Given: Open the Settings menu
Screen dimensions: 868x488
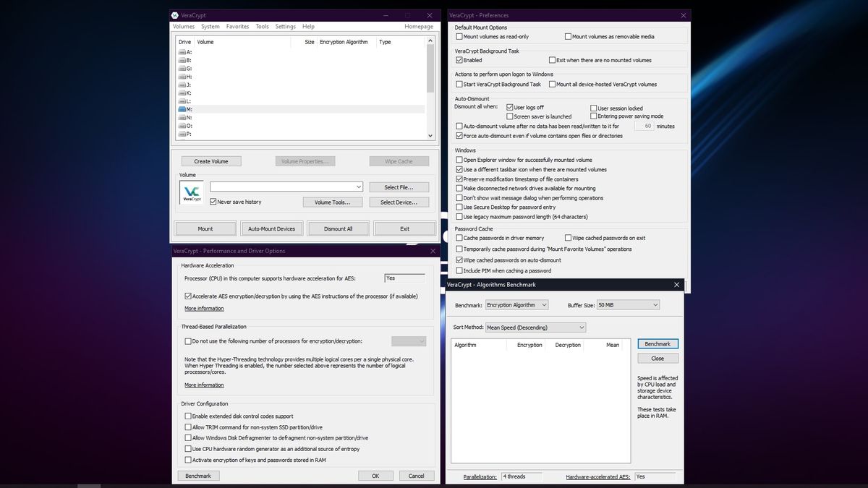Looking at the screenshot, I should tap(286, 26).
